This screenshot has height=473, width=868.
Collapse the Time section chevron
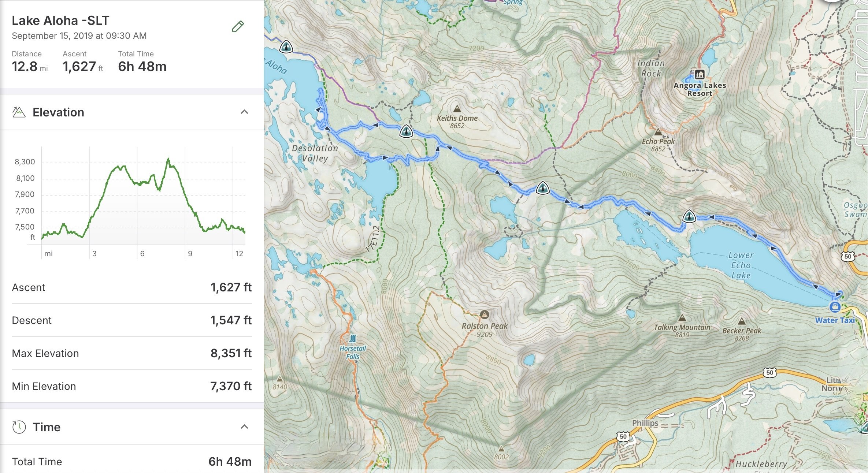pyautogui.click(x=244, y=427)
